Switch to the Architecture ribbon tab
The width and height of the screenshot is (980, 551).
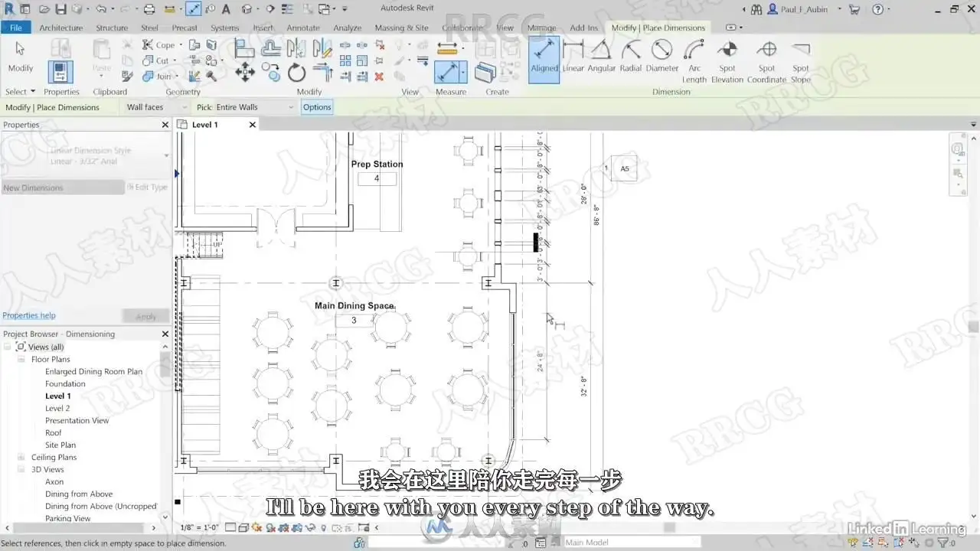click(61, 28)
